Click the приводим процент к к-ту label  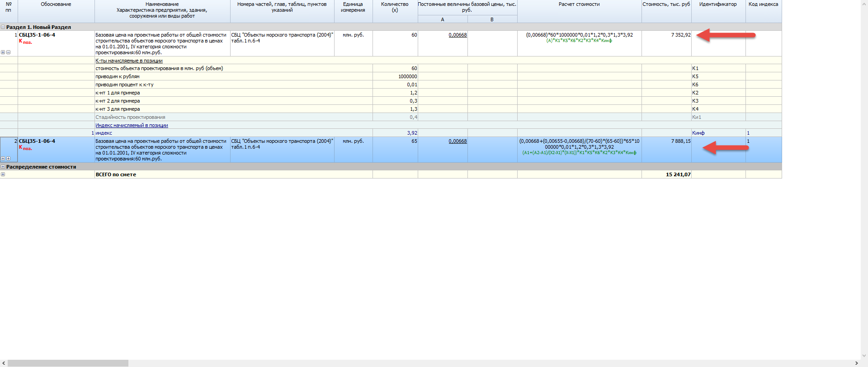[x=124, y=85]
